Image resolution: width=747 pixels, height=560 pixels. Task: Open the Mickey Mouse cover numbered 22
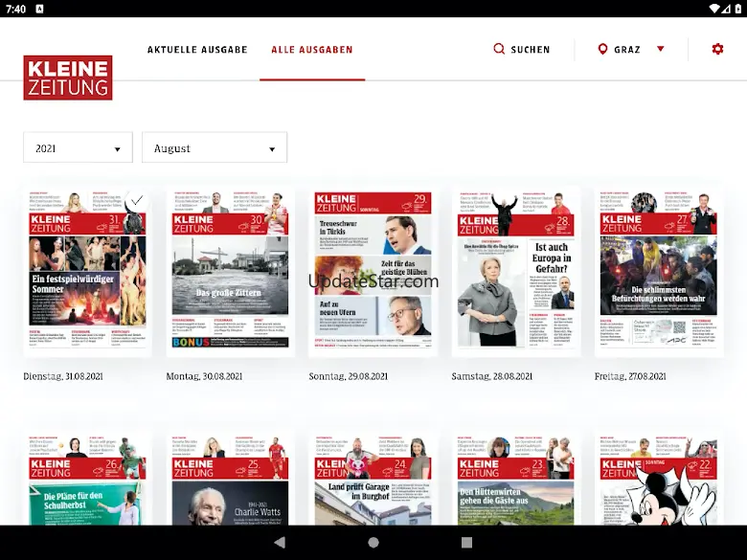pos(659,479)
